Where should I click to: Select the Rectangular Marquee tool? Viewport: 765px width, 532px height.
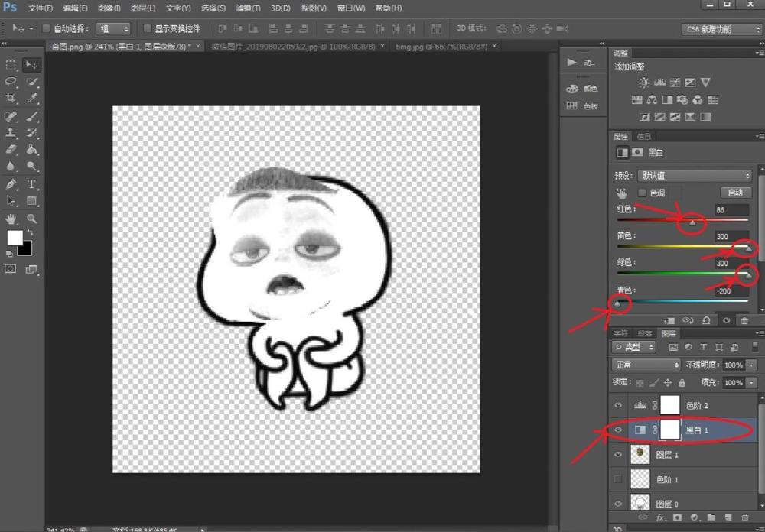pos(11,65)
